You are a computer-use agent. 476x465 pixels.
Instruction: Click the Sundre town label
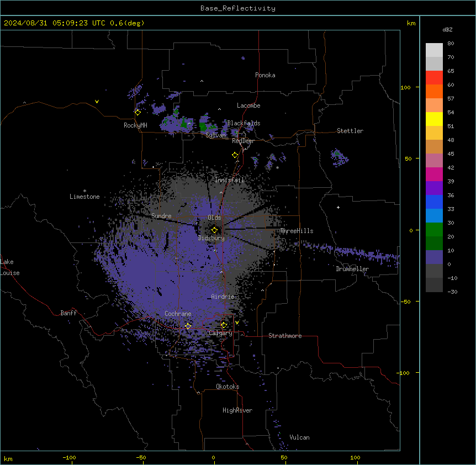point(161,216)
